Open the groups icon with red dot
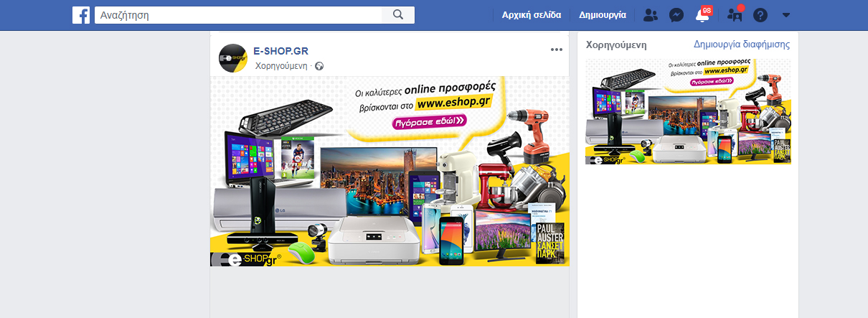The height and width of the screenshot is (318, 868). [x=735, y=14]
